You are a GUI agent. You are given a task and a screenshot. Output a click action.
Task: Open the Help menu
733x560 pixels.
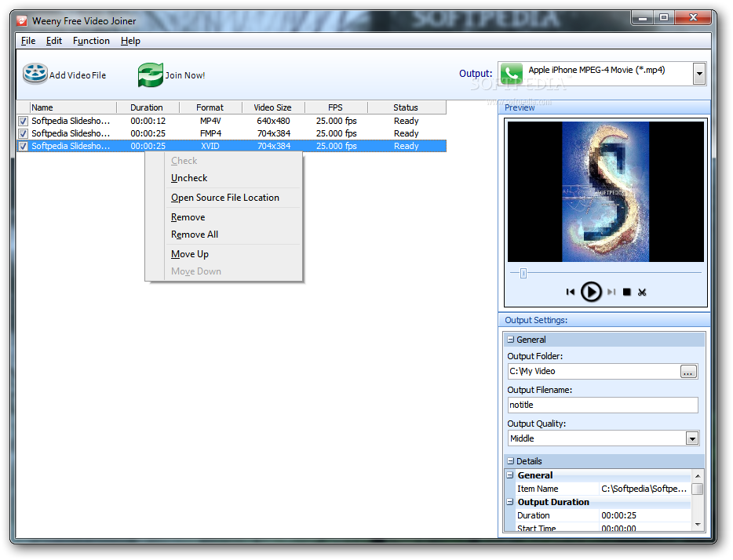(x=130, y=41)
